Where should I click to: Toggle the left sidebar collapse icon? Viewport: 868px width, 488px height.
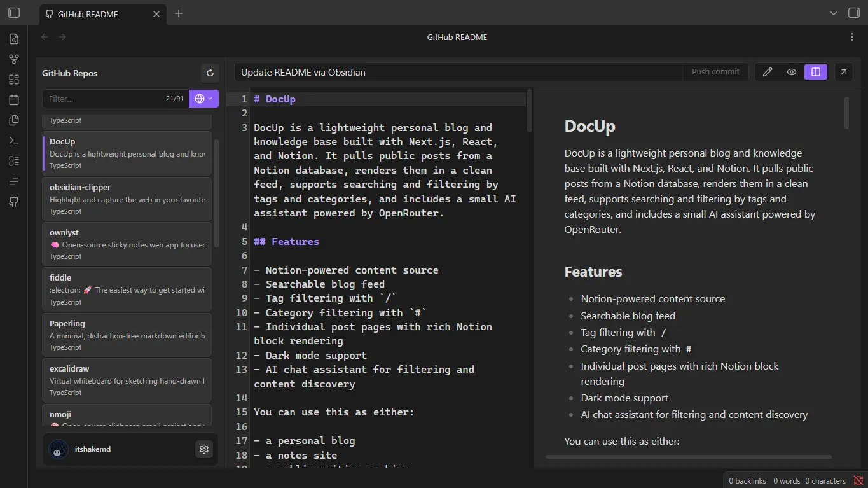pos(14,13)
